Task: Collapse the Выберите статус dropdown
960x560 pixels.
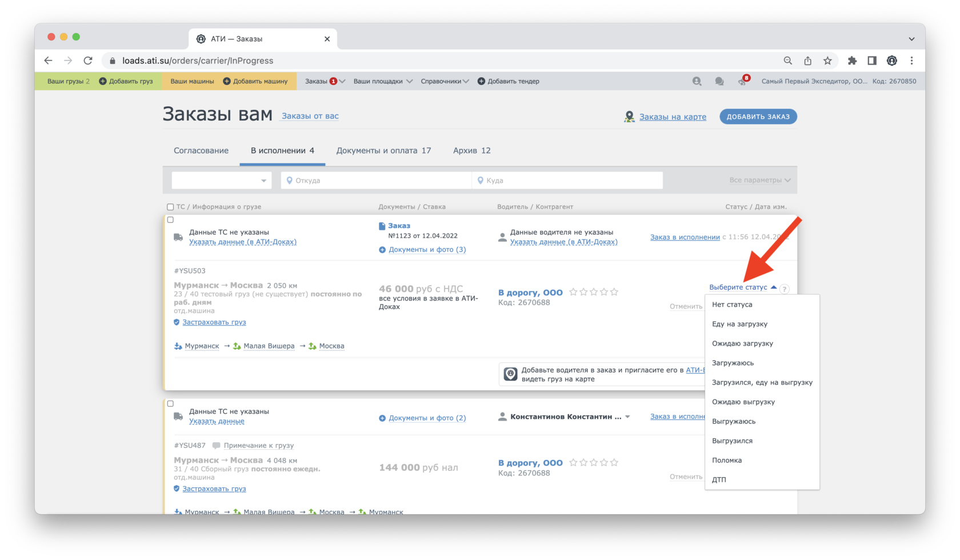Action: [742, 287]
